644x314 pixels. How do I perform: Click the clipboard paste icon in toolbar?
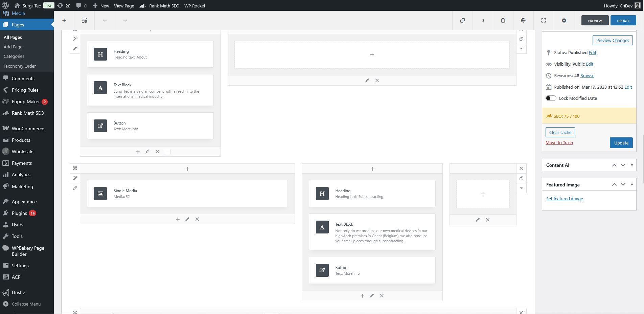point(503,20)
